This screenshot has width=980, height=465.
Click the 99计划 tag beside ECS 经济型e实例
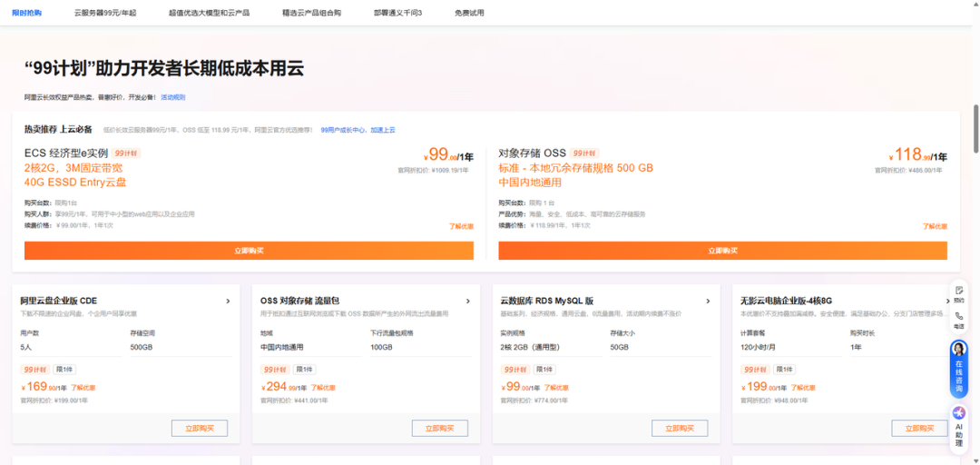126,153
